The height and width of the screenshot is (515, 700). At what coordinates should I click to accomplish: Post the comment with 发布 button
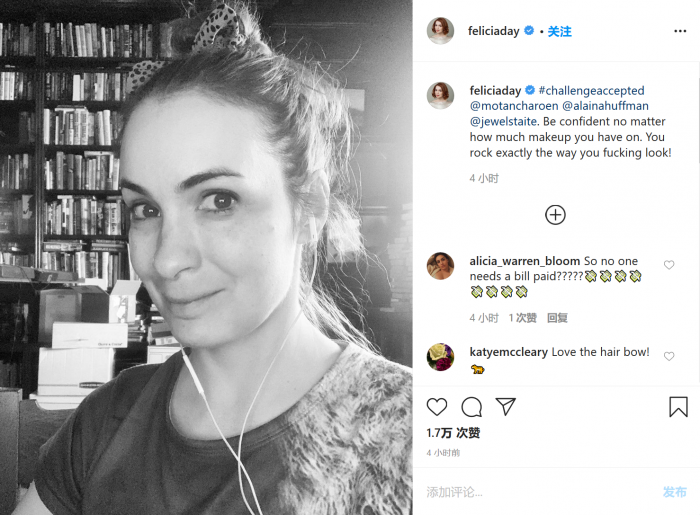click(x=675, y=492)
